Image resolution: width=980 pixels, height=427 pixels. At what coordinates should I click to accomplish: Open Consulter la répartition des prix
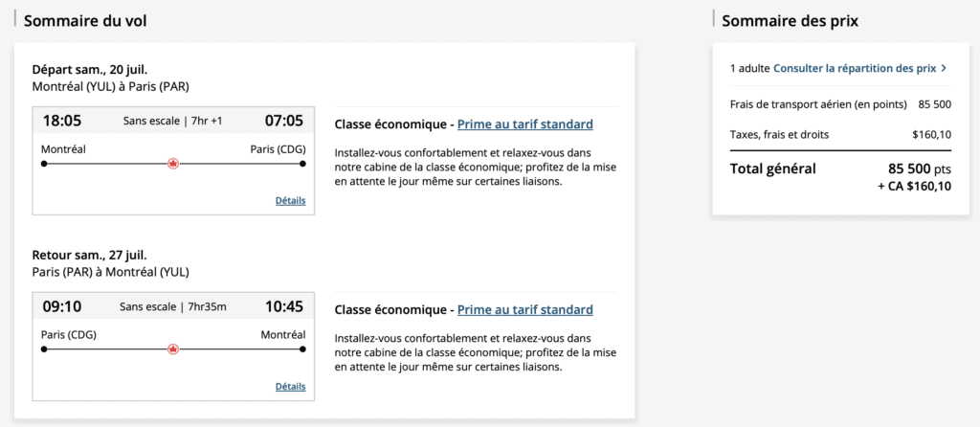854,68
